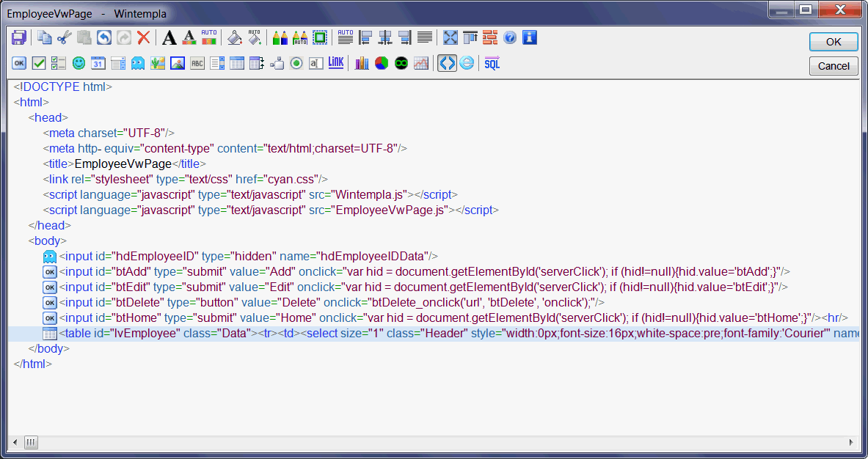Screen dimensions: 868x459
Task: Click the title EmployeeVwPage line
Action: (x=125, y=164)
